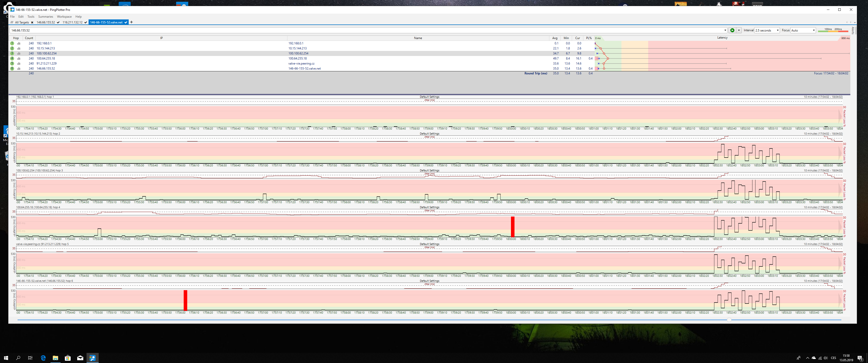The image size is (868, 363).
Task: Toggle the X mark on All Targets tab
Action: tap(32, 22)
